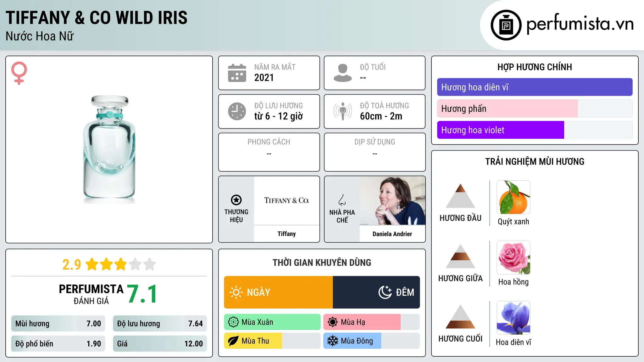
Task: Click the "HỢP HƯƠNG CHÍNH" heading
Action: (x=535, y=67)
